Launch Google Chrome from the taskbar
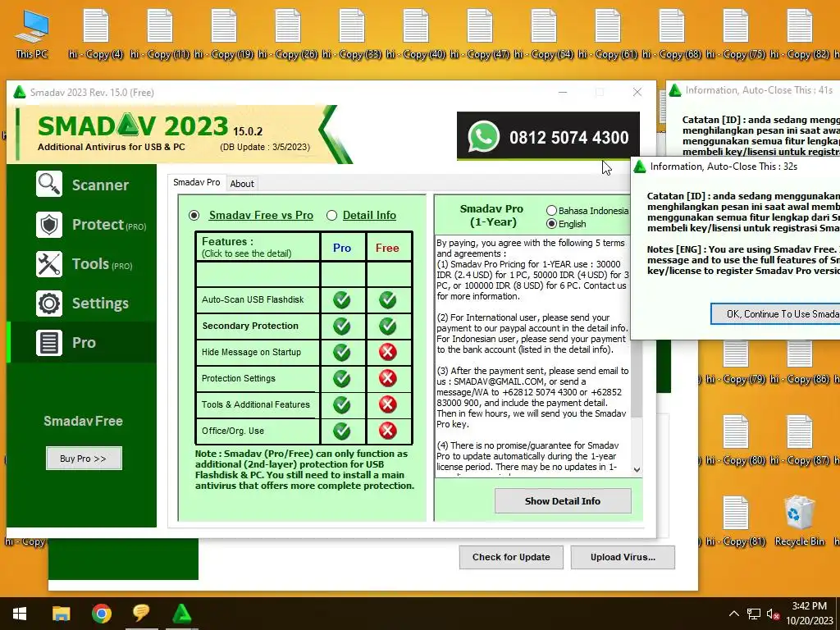Image resolution: width=840 pixels, height=630 pixels. (x=101, y=614)
